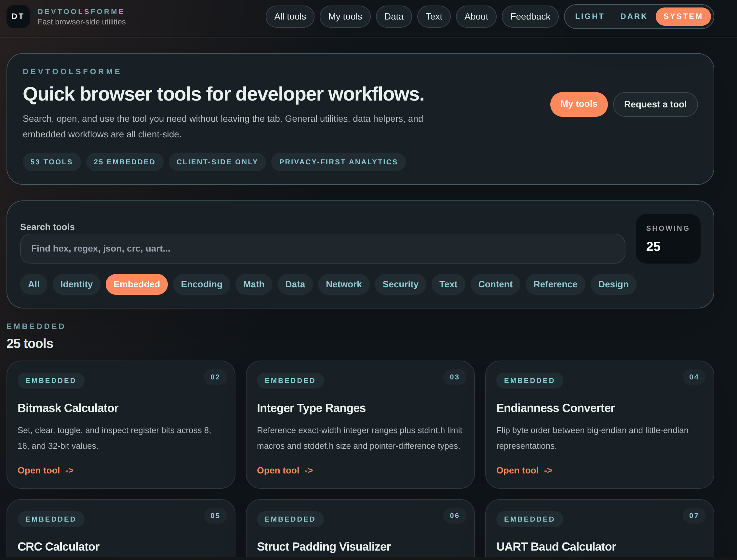Click the '25 tools' section heading
This screenshot has width=737, height=560.
tap(30, 344)
